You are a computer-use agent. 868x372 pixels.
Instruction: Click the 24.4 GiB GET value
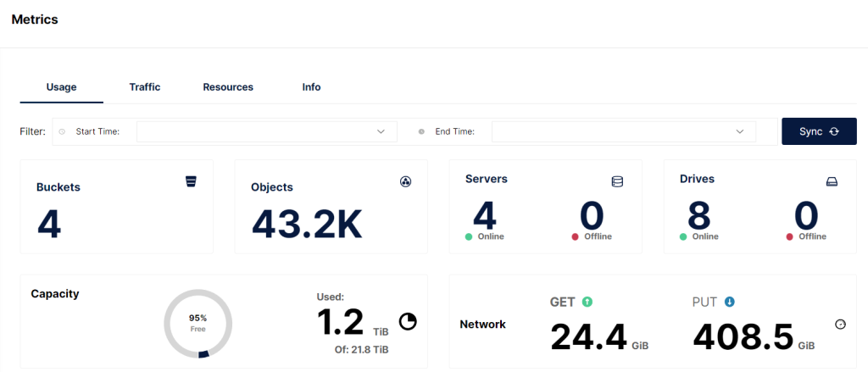click(x=599, y=337)
